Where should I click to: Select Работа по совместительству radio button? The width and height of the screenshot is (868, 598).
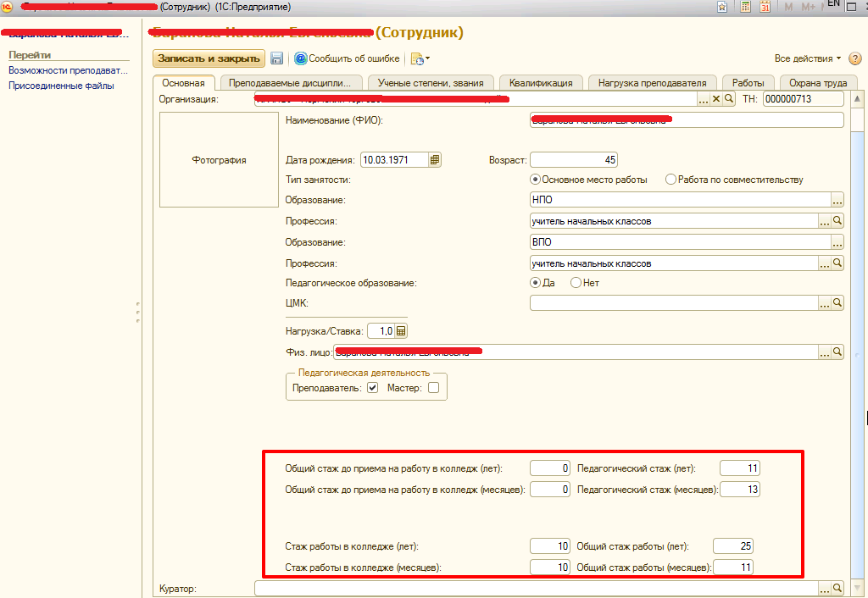tap(671, 180)
